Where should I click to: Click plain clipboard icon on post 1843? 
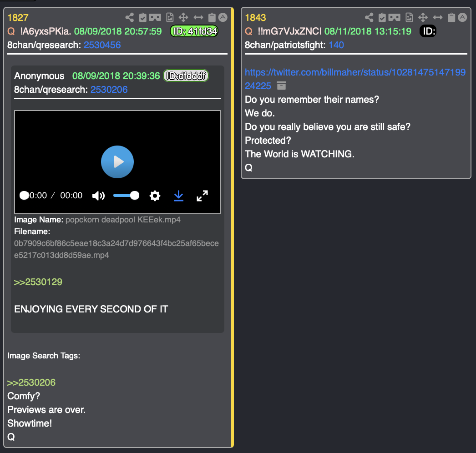(x=451, y=18)
